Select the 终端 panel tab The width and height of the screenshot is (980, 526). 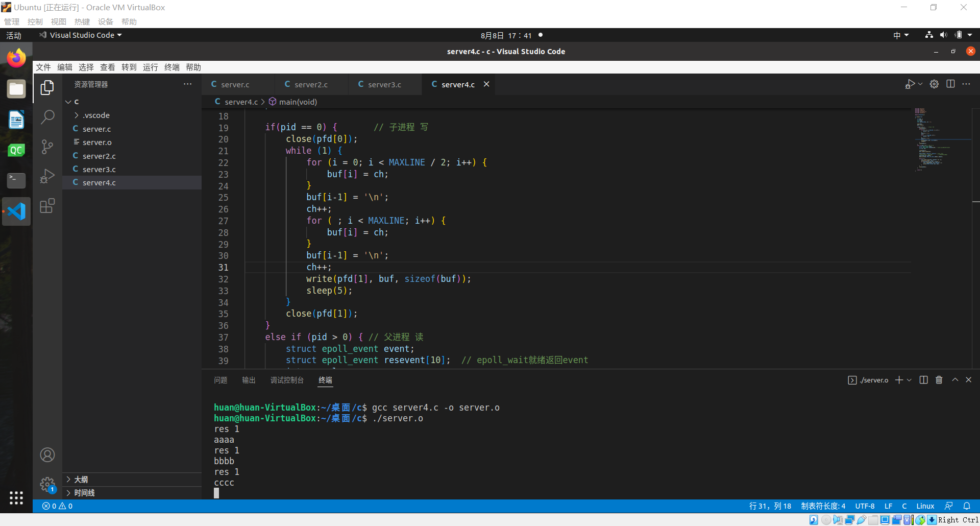pyautogui.click(x=325, y=380)
